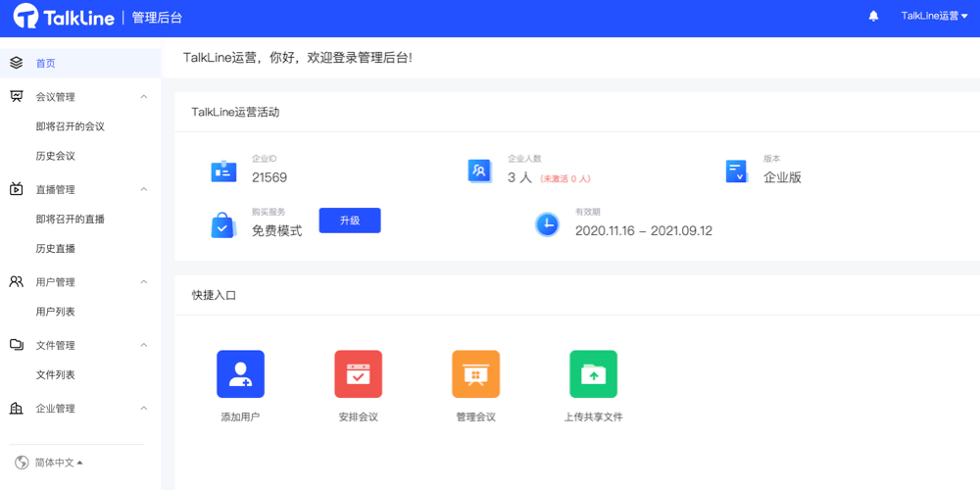Click the blue 升级 button
Viewport: 980px width, 490px height.
(x=350, y=220)
